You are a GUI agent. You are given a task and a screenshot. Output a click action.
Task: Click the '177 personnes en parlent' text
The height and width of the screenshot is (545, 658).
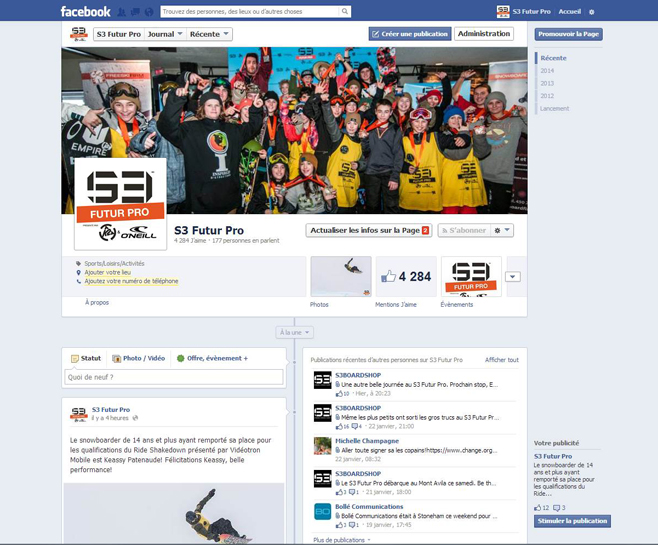pyautogui.click(x=245, y=241)
